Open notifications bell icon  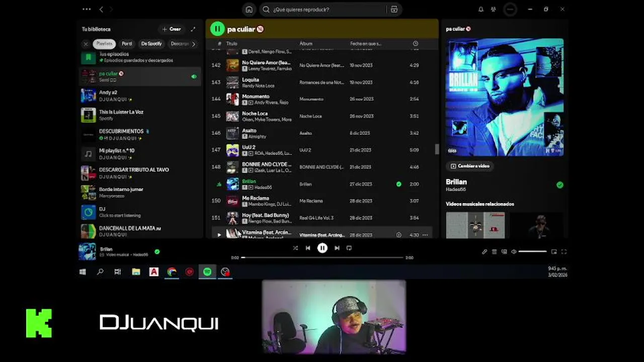point(480,9)
